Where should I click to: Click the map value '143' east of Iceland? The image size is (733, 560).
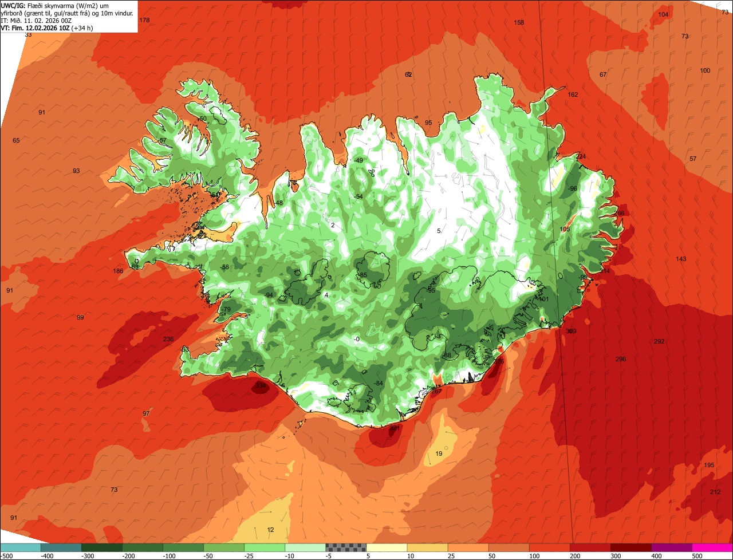click(x=681, y=259)
